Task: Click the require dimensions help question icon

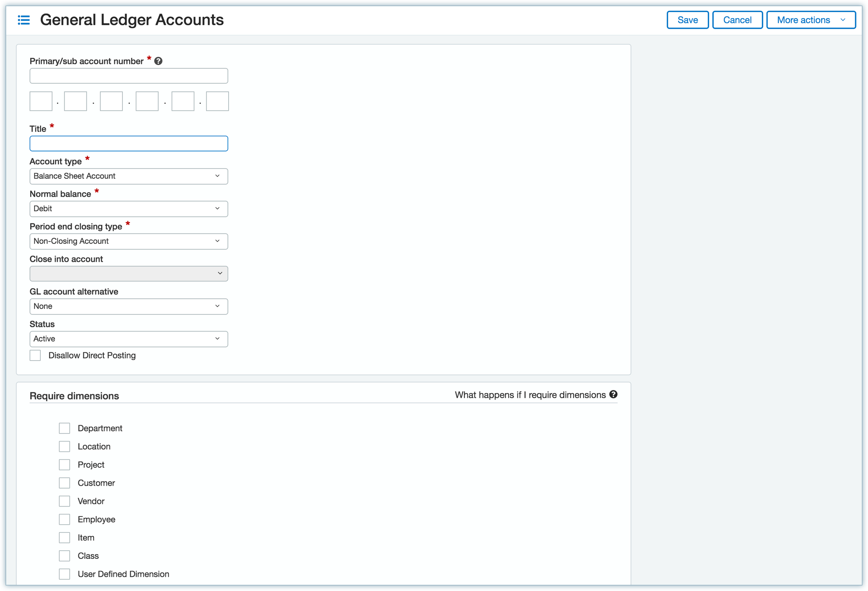Action: (613, 394)
